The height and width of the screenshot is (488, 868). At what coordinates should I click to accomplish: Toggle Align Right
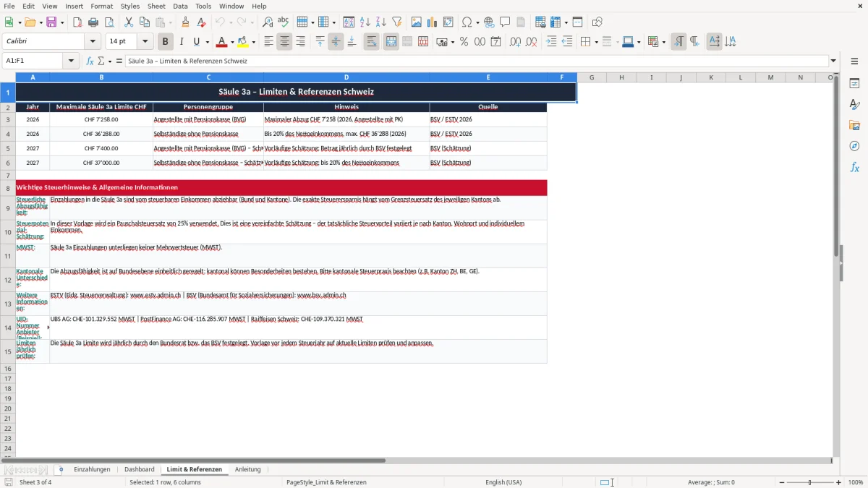point(300,42)
